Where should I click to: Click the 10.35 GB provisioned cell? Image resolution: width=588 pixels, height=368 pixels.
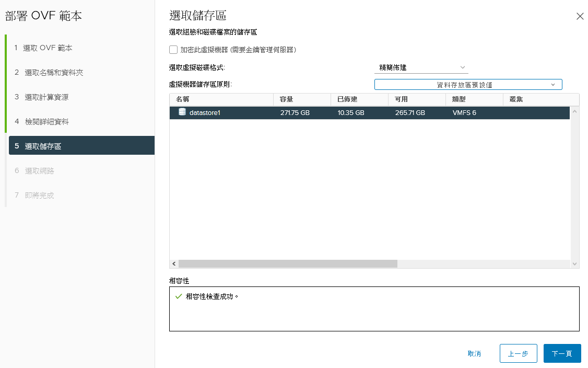pos(350,113)
